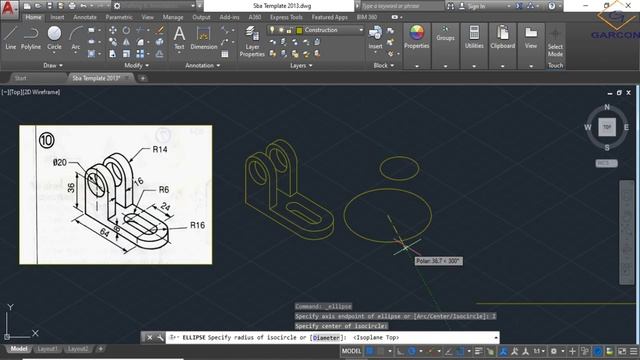Toggle grid display in status bar
Image resolution: width=640 pixels, height=360 pixels.
pos(370,351)
